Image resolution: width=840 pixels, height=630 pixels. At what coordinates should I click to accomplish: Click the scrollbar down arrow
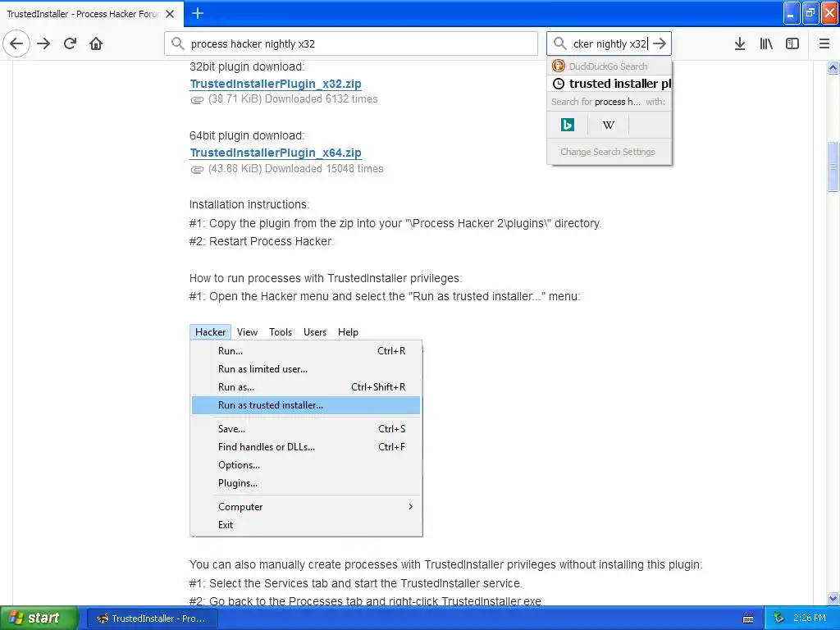click(x=833, y=598)
